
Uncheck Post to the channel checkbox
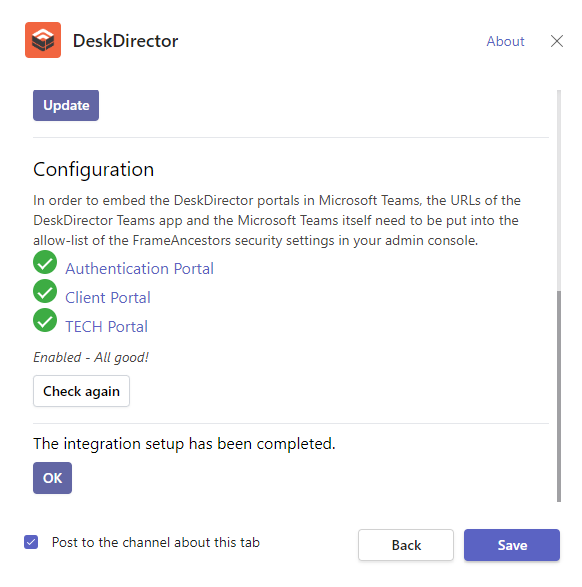[x=31, y=542]
